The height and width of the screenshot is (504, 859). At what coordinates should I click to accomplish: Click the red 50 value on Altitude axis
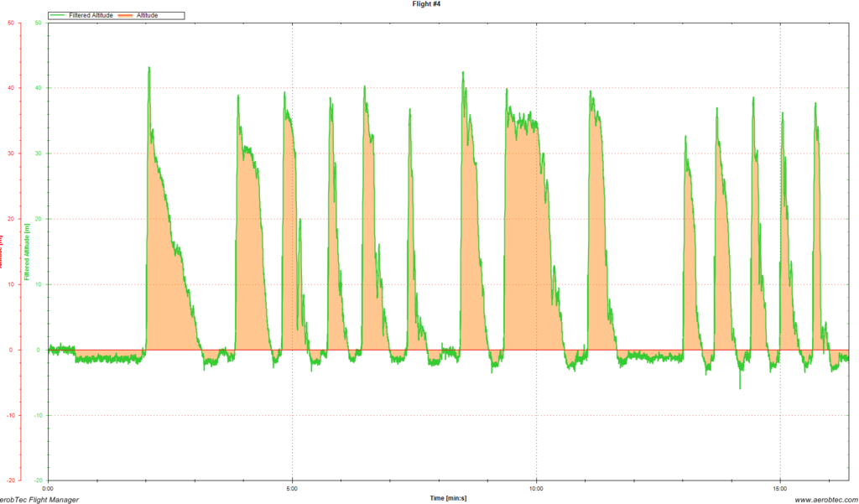(10, 23)
